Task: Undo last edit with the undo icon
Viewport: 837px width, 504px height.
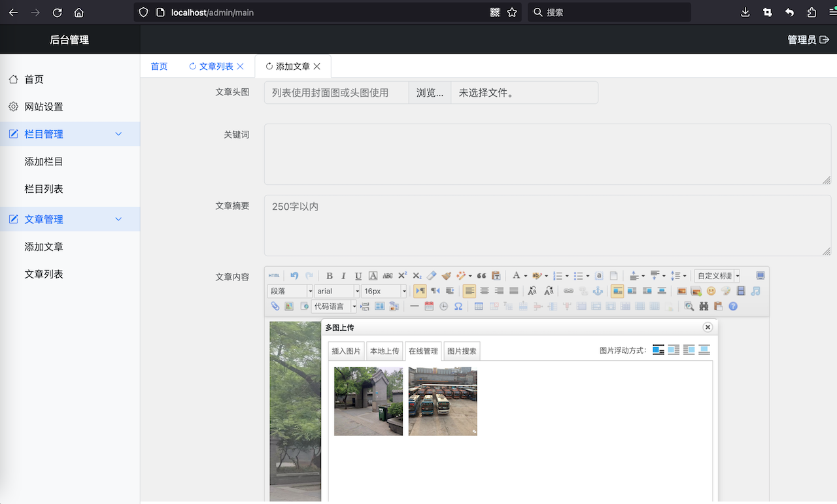Action: pos(293,275)
